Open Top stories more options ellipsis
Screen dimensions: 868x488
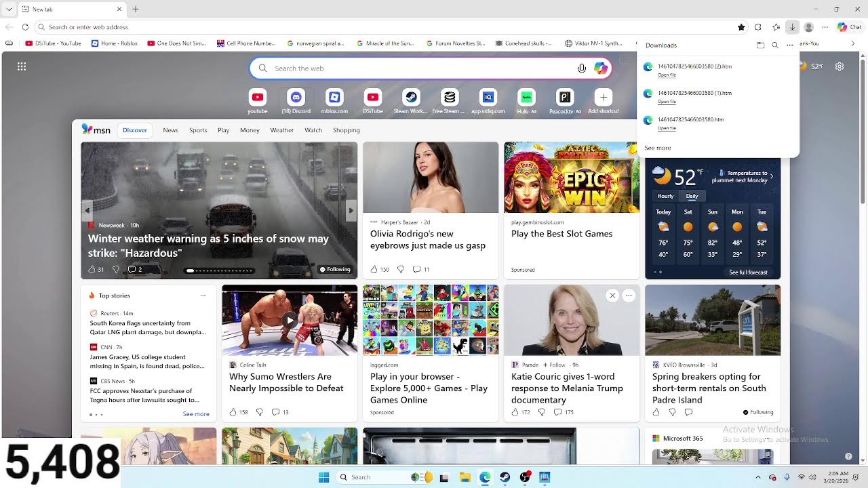coord(203,296)
